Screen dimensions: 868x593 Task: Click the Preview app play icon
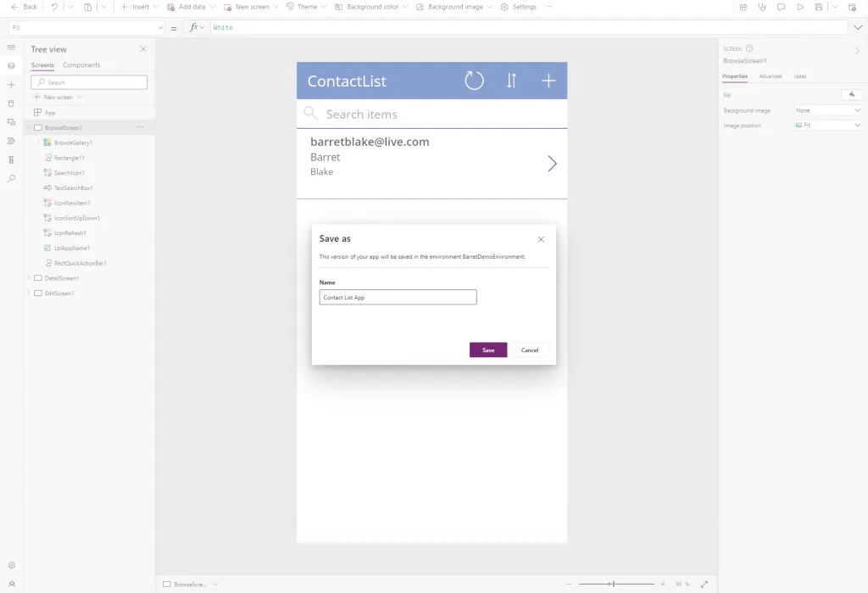click(799, 7)
